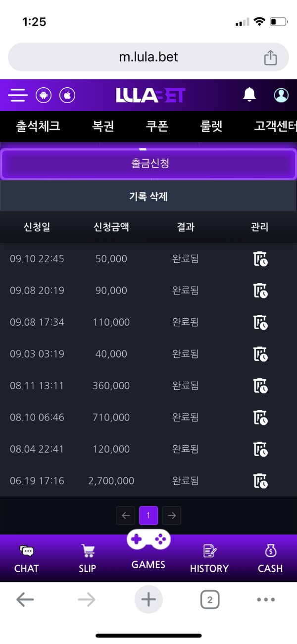This screenshot has width=297, height=644.
Task: Open the CASH tab
Action: click(x=270, y=559)
